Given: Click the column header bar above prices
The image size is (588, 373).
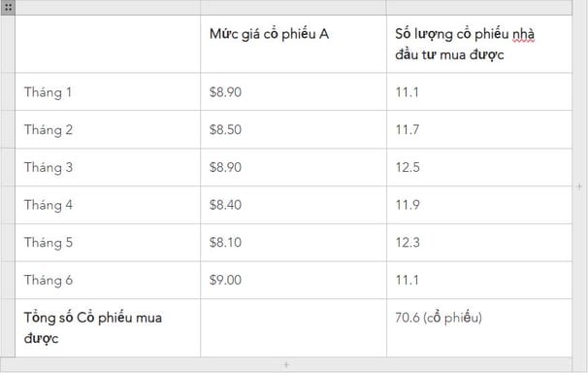Looking at the screenshot, I should [293, 8].
